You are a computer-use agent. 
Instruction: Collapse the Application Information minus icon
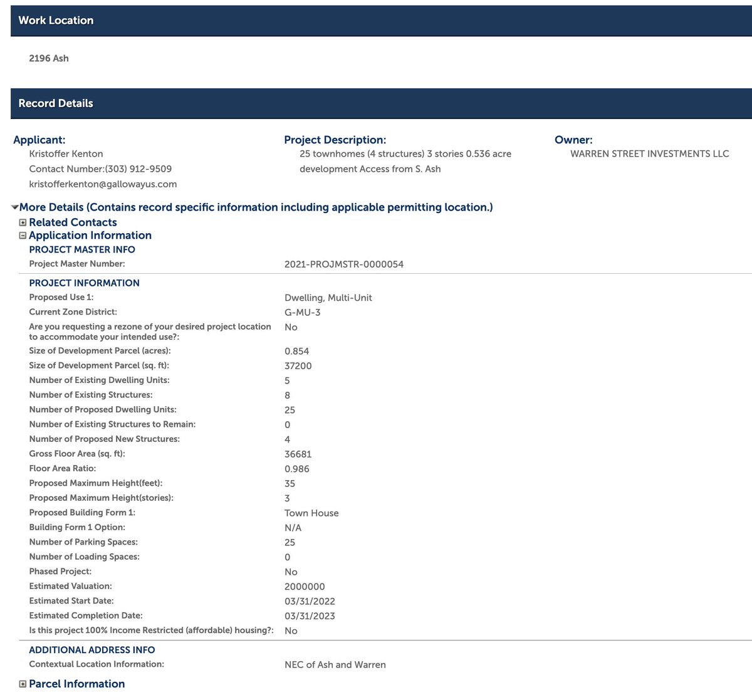(23, 236)
